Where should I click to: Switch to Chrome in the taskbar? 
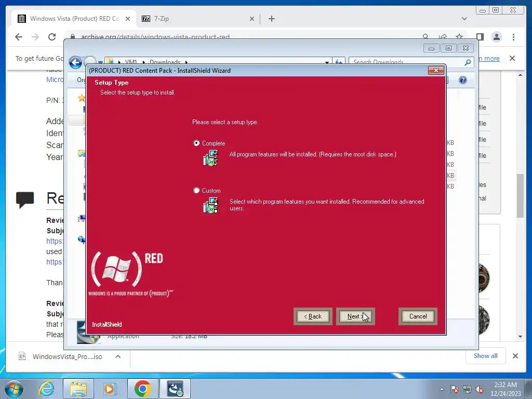(142, 389)
